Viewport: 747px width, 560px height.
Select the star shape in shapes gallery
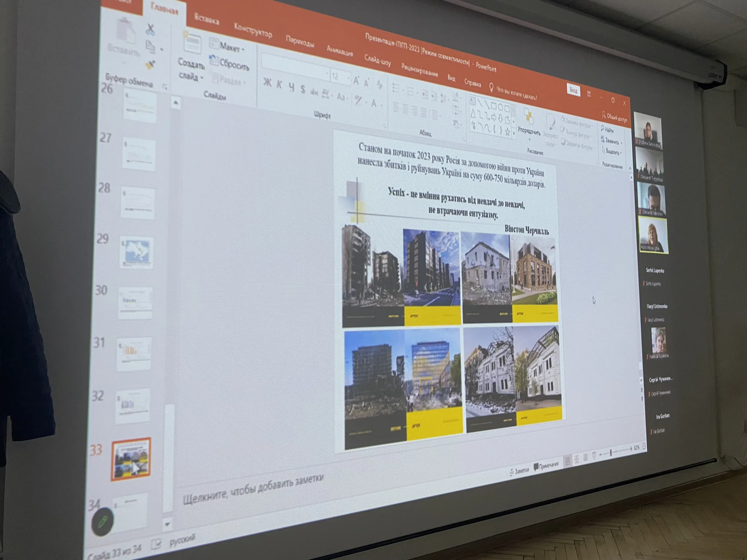tap(507, 132)
